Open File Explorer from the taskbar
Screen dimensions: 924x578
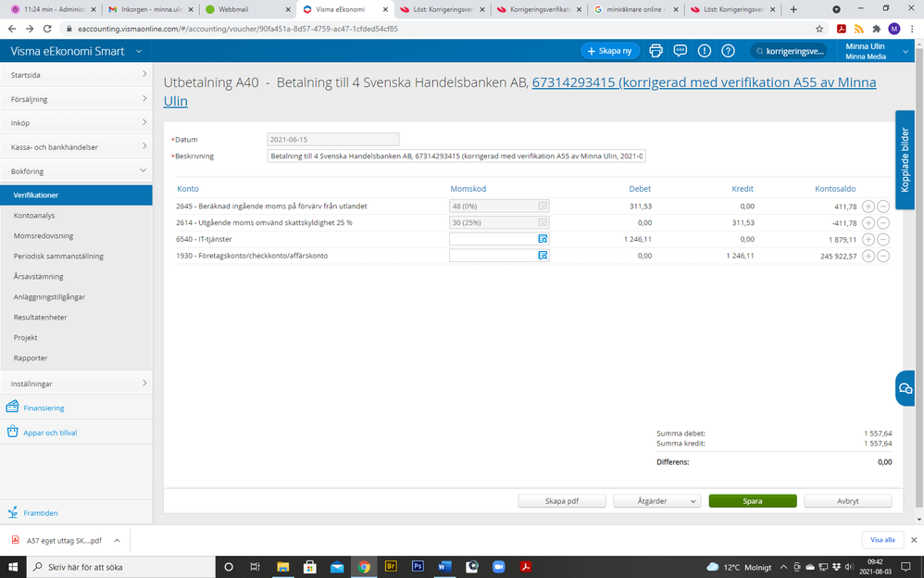click(283, 566)
